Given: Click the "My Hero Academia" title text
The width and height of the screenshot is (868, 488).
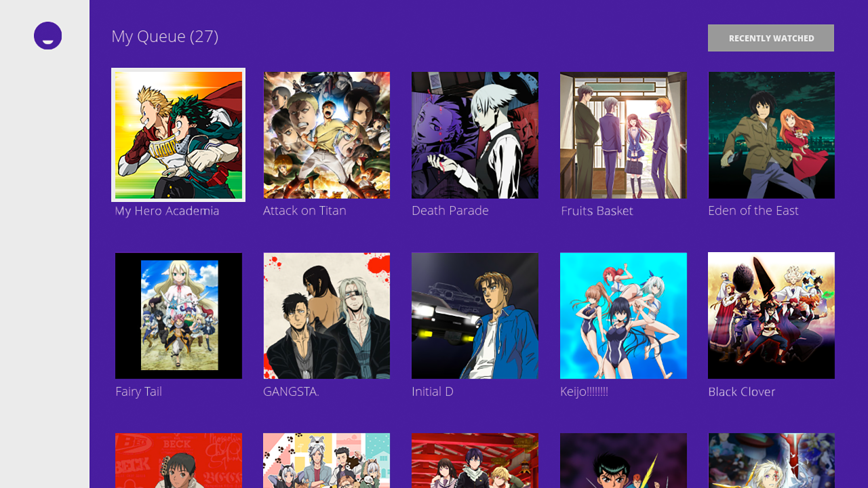Looking at the screenshot, I should [x=167, y=211].
